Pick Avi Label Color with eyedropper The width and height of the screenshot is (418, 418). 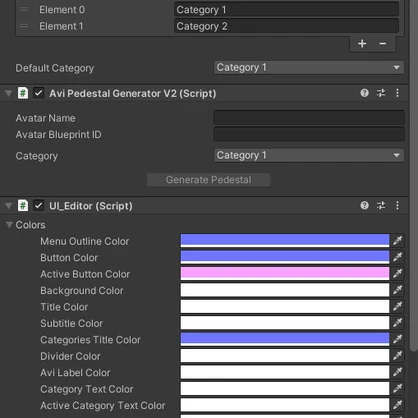point(397,372)
